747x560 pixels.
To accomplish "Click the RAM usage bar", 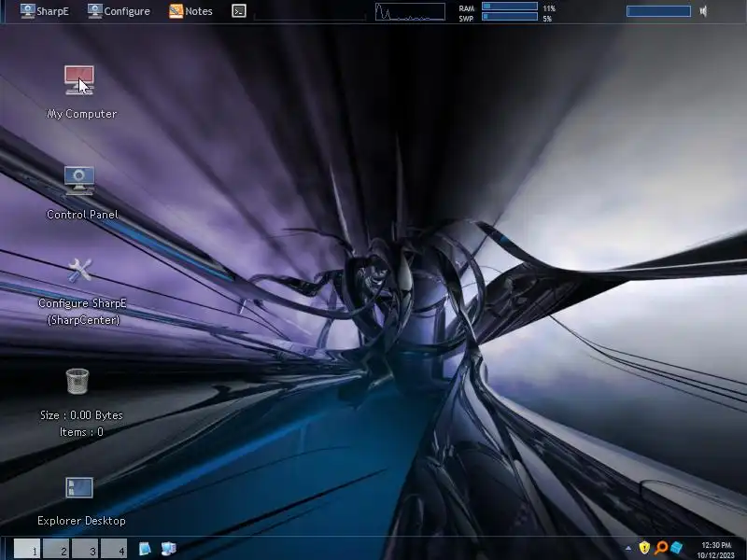I will coord(510,7).
